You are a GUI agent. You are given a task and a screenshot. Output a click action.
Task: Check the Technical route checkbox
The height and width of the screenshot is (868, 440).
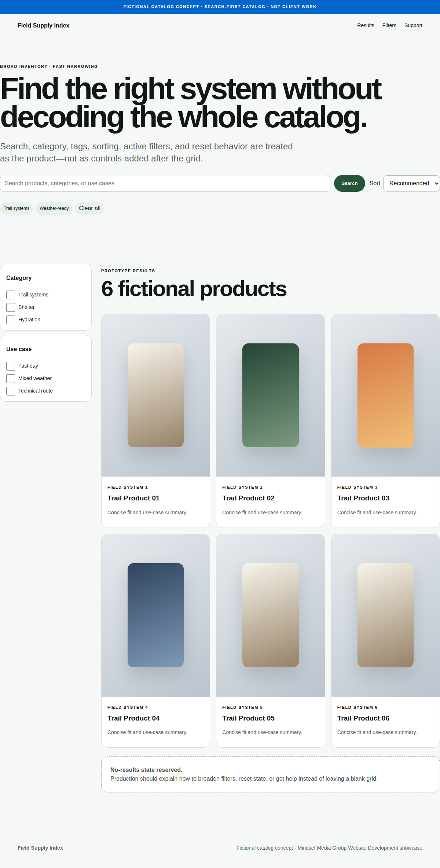(x=11, y=391)
